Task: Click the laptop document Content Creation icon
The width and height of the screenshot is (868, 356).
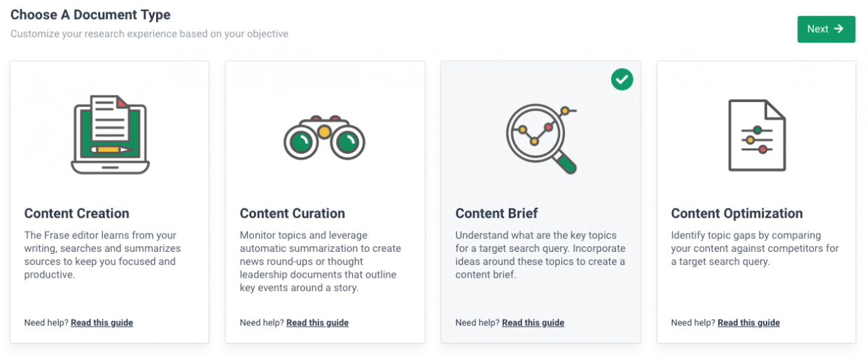Action: [x=110, y=136]
